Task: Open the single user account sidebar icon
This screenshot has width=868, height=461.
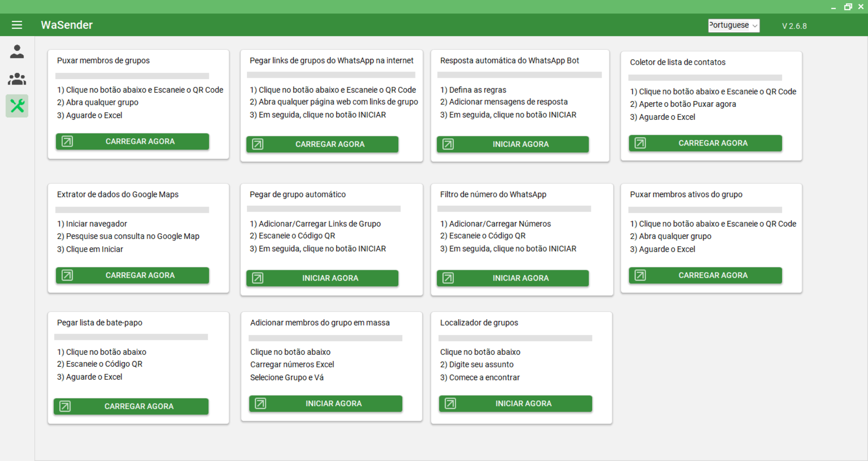Action: [x=17, y=52]
